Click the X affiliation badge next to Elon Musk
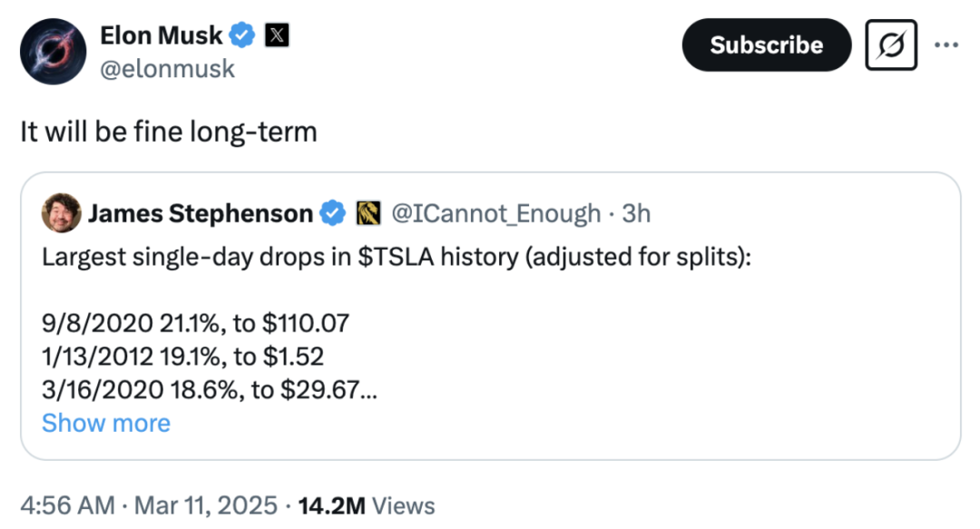 click(x=276, y=36)
